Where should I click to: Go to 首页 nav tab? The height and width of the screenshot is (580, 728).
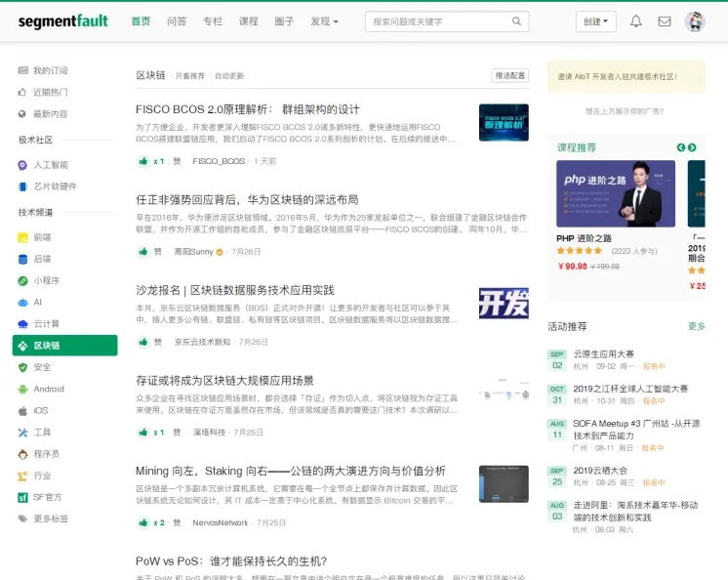click(141, 21)
